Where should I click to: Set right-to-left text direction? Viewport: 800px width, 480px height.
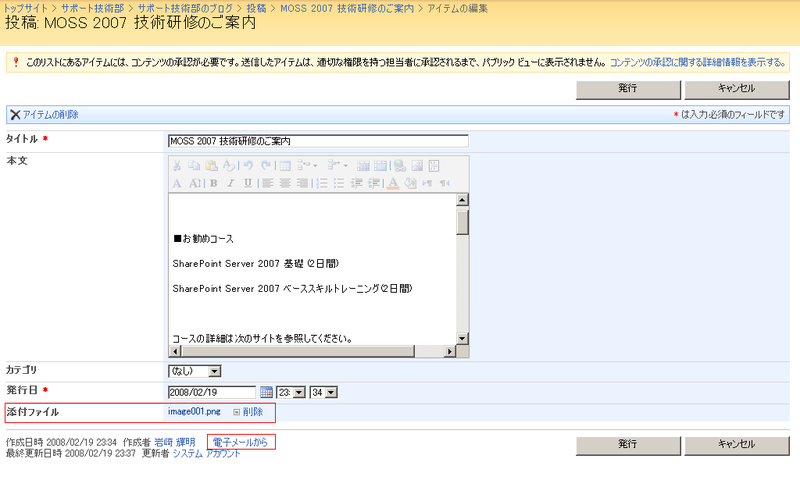pyautogui.click(x=445, y=183)
